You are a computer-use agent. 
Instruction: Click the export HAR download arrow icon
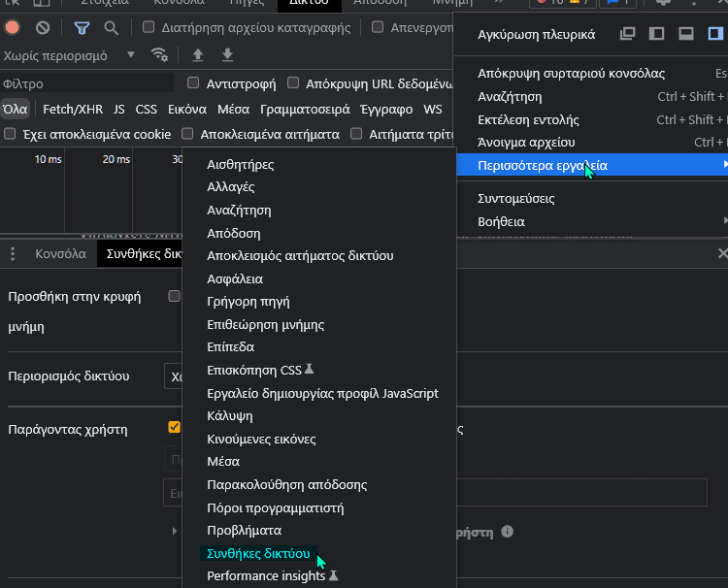point(227,55)
